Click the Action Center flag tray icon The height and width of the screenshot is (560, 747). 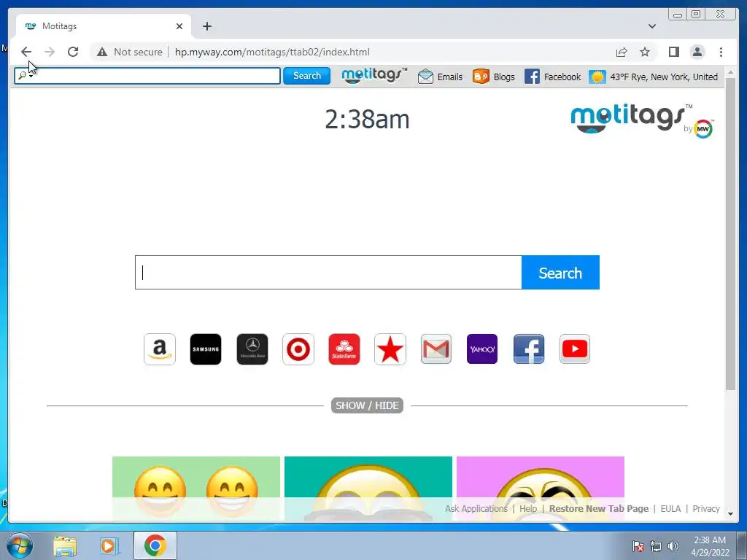(x=638, y=546)
